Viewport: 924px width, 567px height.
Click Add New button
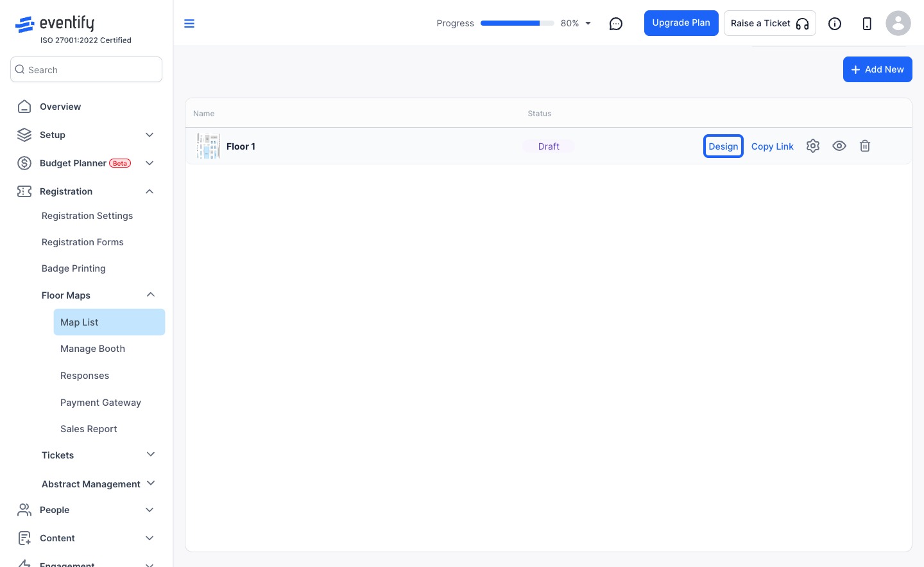(878, 69)
